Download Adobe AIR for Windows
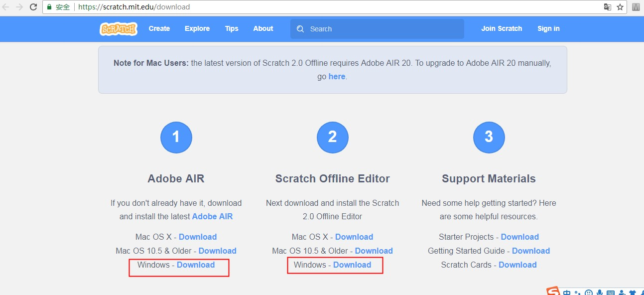Image resolution: width=644 pixels, height=295 pixels. click(196, 265)
